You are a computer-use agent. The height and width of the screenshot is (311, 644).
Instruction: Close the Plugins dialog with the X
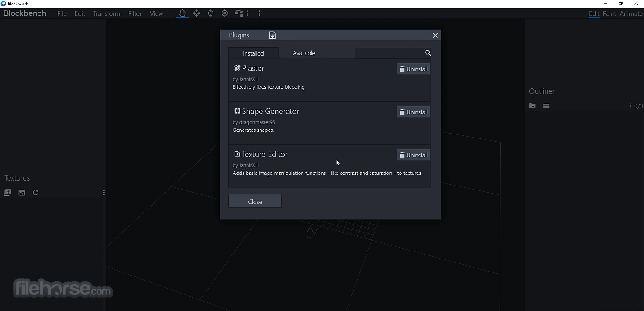[x=435, y=35]
